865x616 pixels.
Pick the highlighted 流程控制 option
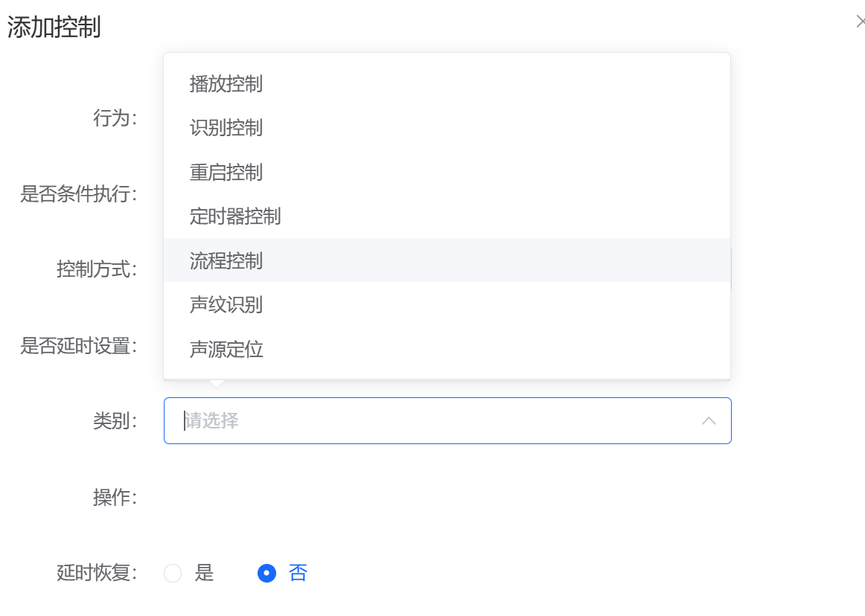click(226, 260)
